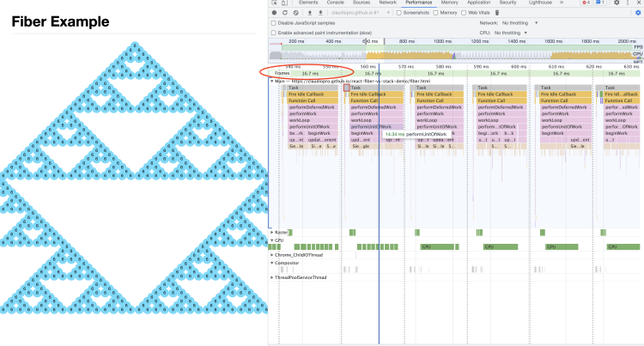Save the profile using the download arrow
This screenshot has height=346, width=644.
(x=320, y=13)
